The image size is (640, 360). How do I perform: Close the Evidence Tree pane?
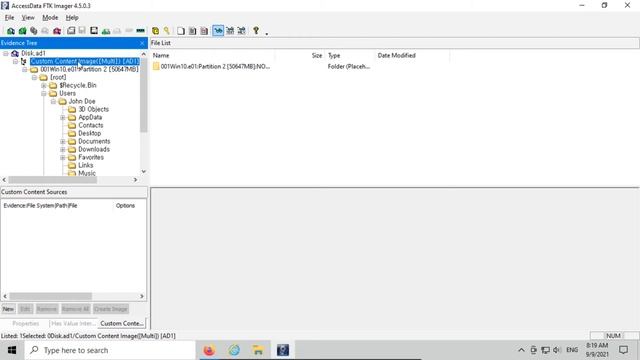click(x=142, y=43)
